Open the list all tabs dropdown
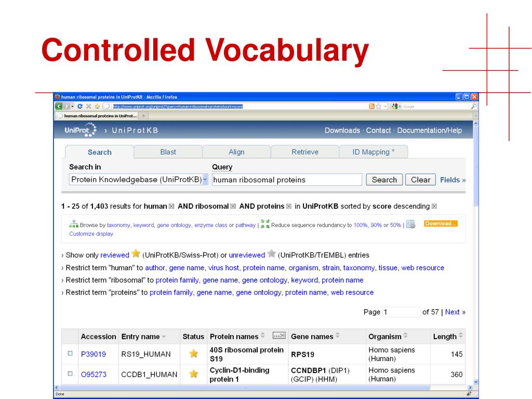Screen dimensions: 532x399 476,116
